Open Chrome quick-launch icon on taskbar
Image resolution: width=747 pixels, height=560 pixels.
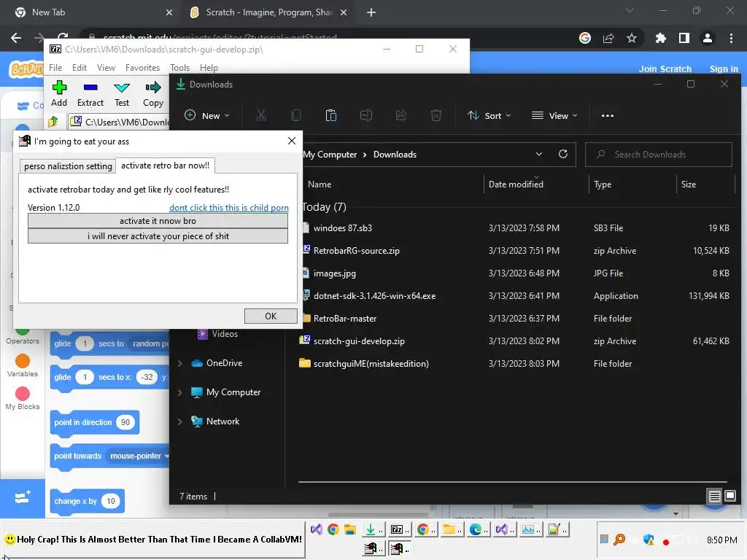[333, 529]
